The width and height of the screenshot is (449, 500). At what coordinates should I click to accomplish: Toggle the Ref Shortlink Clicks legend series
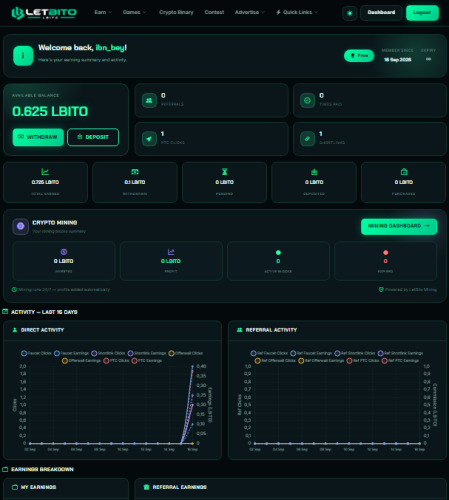click(355, 353)
